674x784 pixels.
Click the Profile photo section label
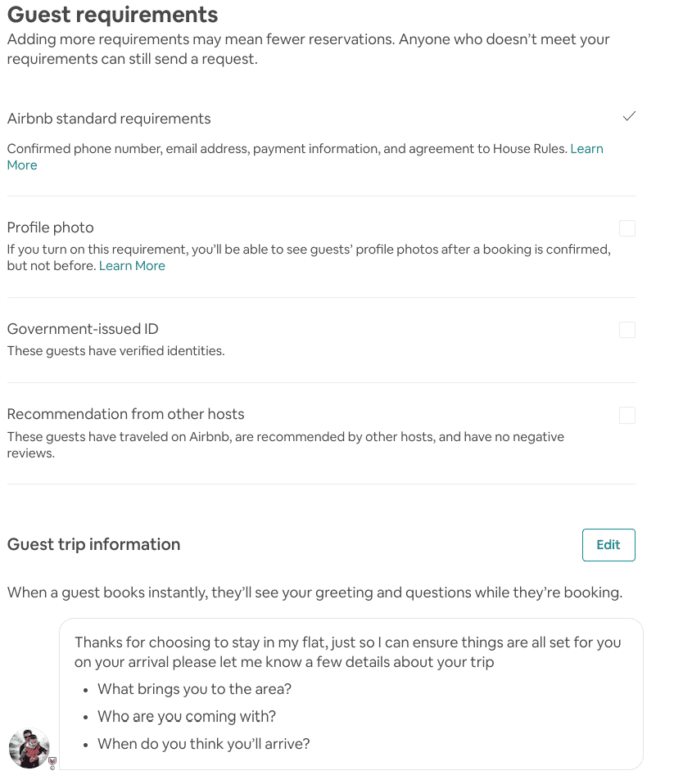pos(50,228)
